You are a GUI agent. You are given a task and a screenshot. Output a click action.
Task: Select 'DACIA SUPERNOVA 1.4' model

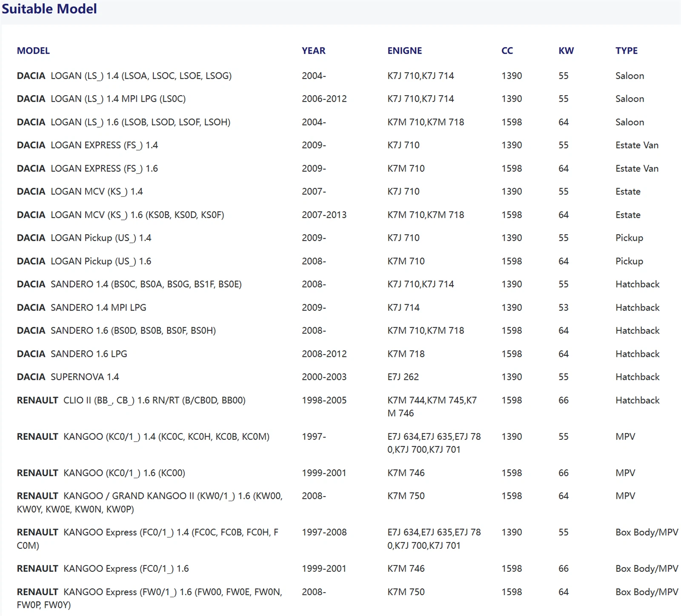pos(68,377)
